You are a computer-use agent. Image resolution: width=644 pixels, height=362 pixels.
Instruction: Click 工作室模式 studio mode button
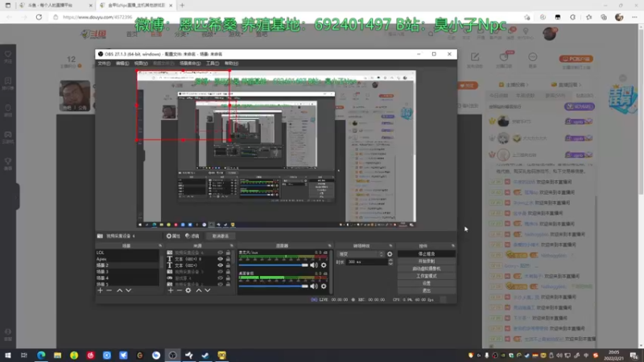[427, 276]
